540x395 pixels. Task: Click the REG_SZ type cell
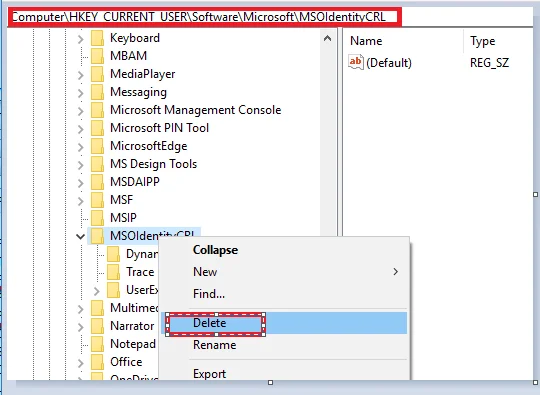(489, 63)
